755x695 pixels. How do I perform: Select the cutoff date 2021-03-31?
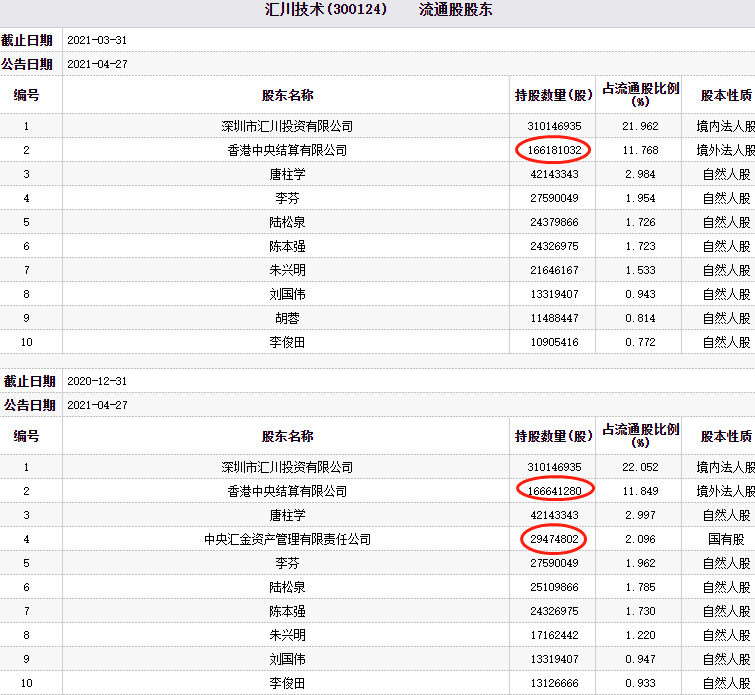coord(97,40)
